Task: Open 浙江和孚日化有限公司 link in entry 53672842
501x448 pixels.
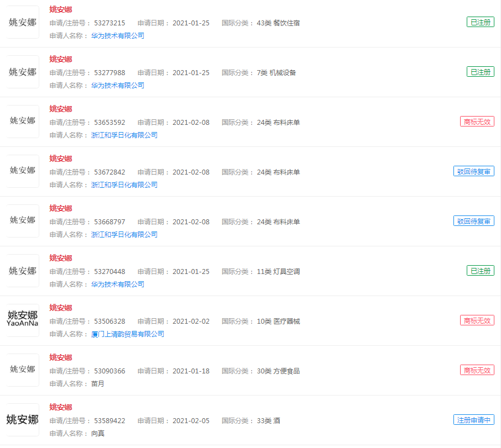Action: [124, 185]
